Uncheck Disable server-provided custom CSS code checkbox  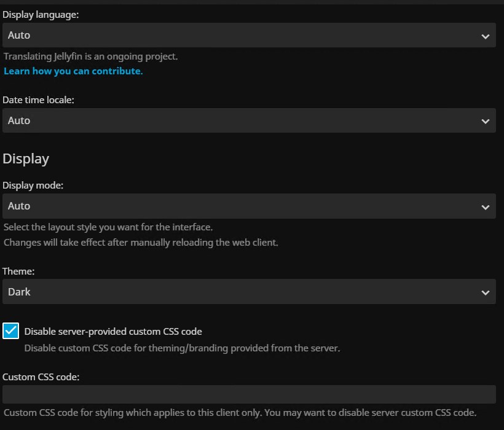point(11,331)
